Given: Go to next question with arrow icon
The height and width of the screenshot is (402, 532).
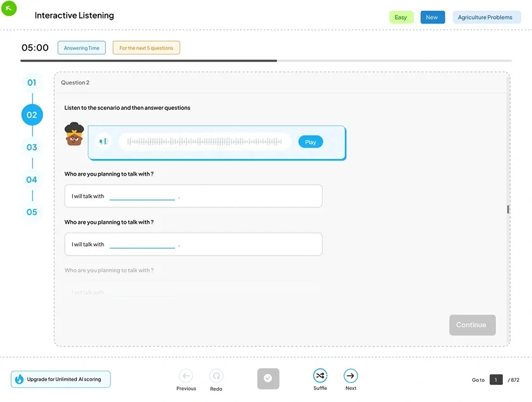Looking at the screenshot, I should click(x=351, y=376).
